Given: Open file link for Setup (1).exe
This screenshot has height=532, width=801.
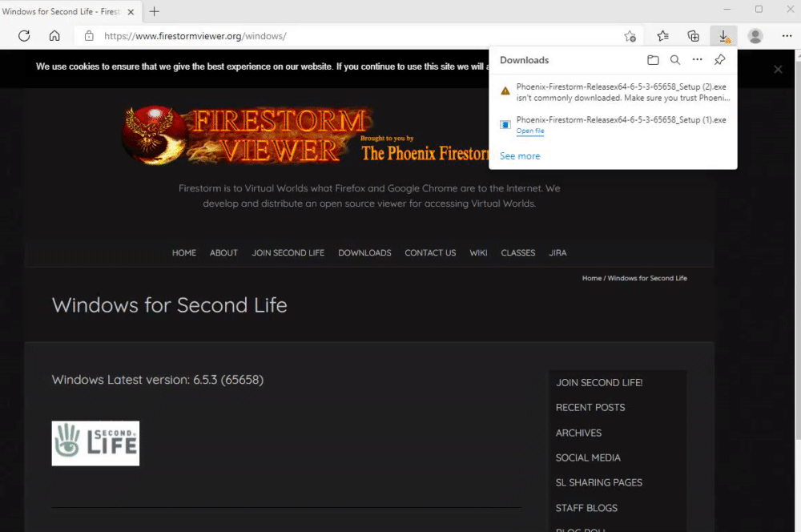Looking at the screenshot, I should coord(529,131).
